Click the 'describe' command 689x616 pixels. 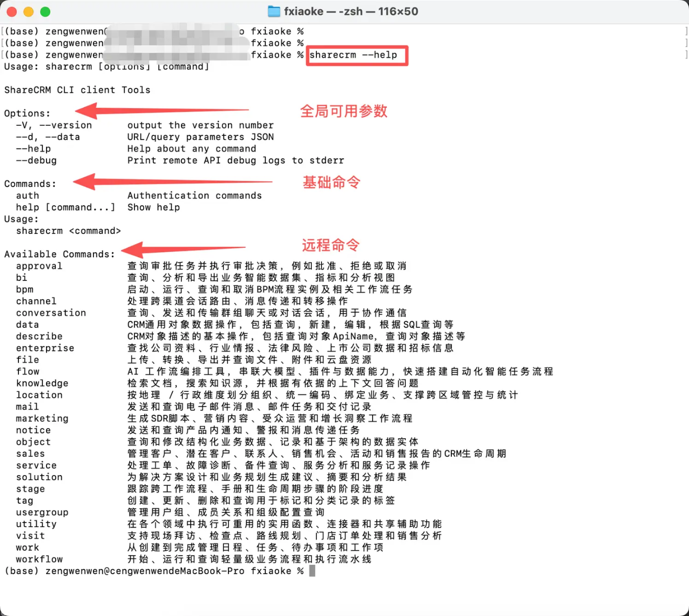coord(39,336)
